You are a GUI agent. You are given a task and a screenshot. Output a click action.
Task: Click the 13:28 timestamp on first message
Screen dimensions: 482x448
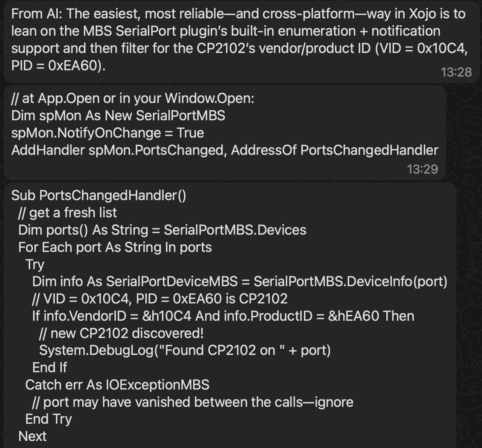coord(456,72)
